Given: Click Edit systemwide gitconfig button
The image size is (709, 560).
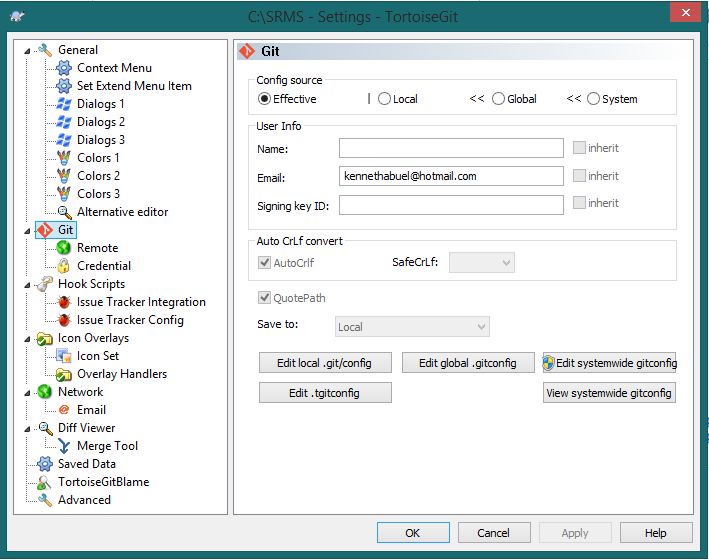Looking at the screenshot, I should click(x=609, y=363).
